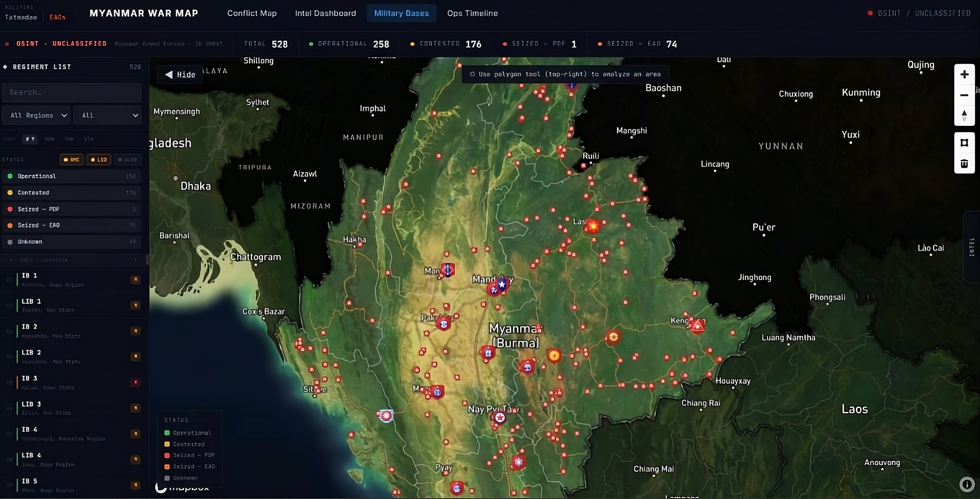Open map attribution info icon
The width and height of the screenshot is (980, 499).
pyautogui.click(x=967, y=484)
